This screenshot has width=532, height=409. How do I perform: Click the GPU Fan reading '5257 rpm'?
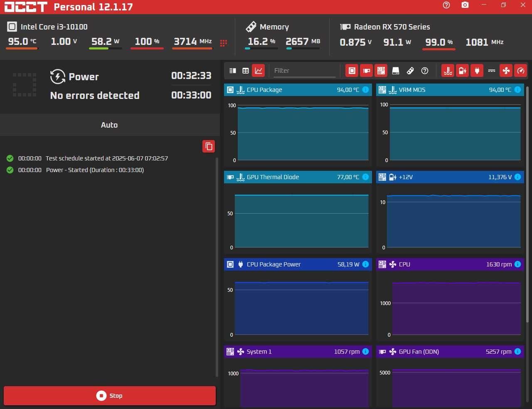click(x=499, y=352)
